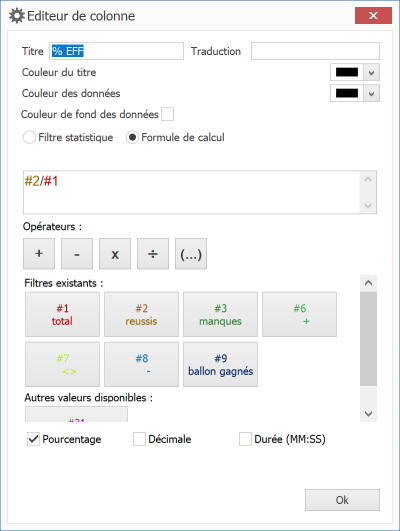
Task: Open the Couleur du titre dropdown
Action: (371, 72)
